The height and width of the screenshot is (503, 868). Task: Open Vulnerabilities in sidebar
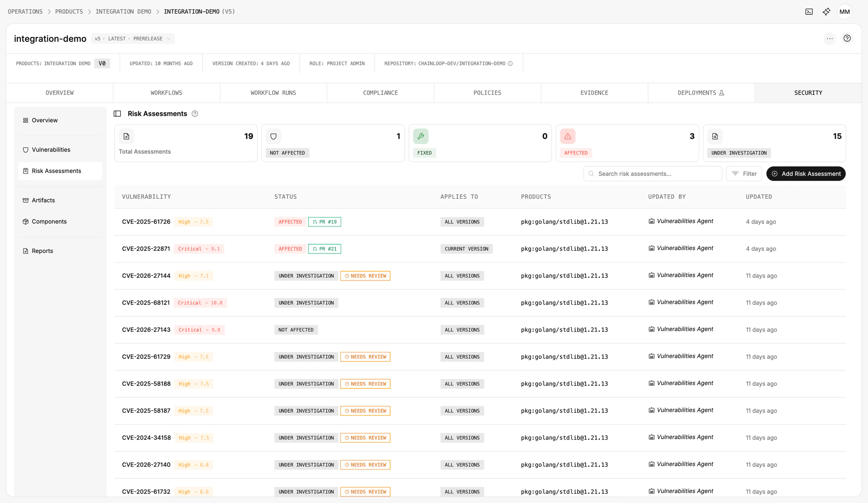point(60,150)
